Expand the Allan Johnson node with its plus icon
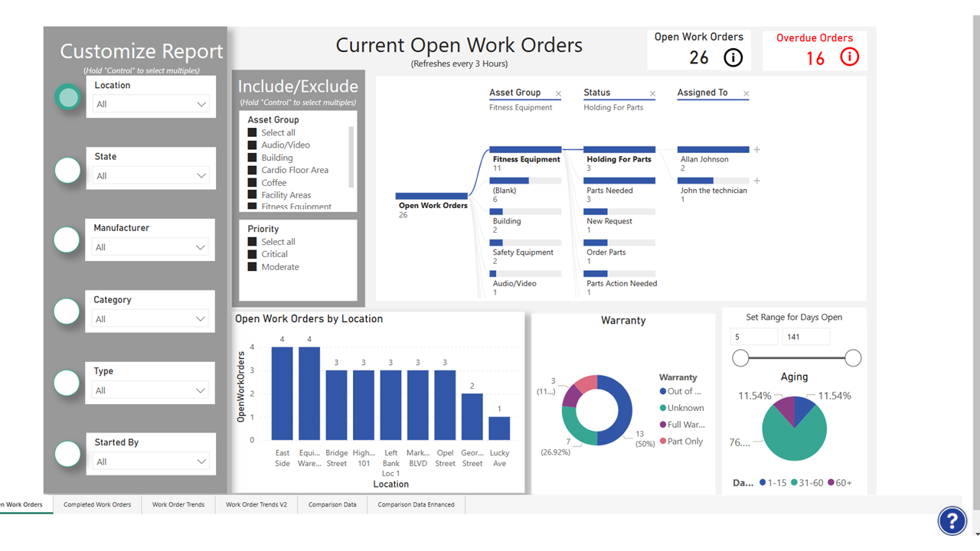The height and width of the screenshot is (551, 980). point(756,150)
